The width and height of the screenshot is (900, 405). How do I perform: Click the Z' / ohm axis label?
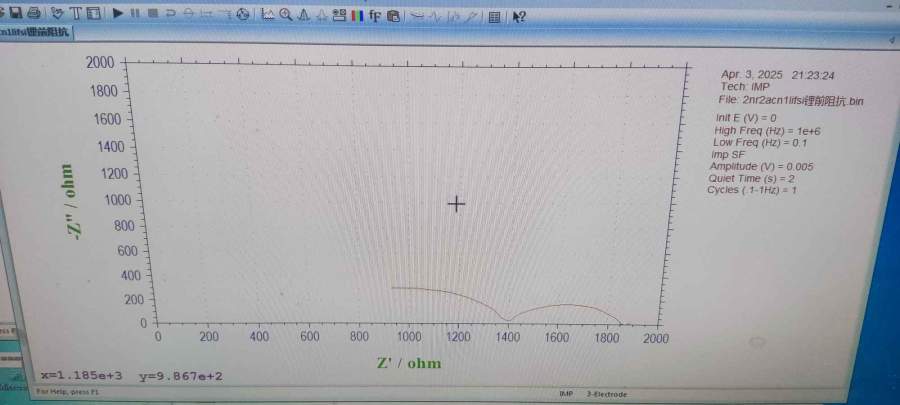click(408, 360)
